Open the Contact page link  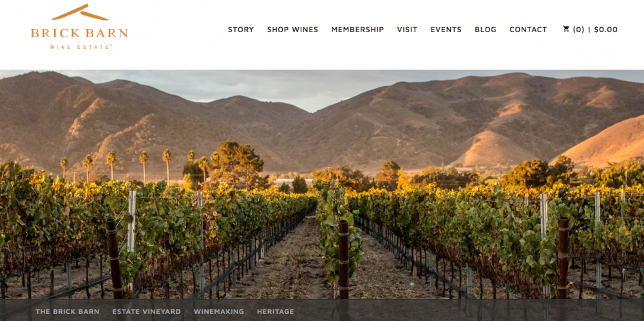[x=528, y=30]
